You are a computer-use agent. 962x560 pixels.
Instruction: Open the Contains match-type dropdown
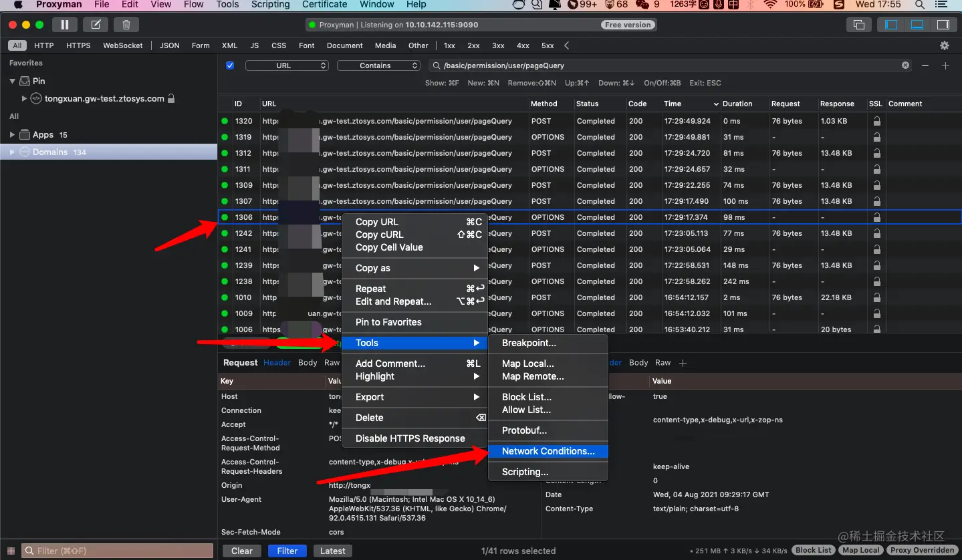(378, 65)
